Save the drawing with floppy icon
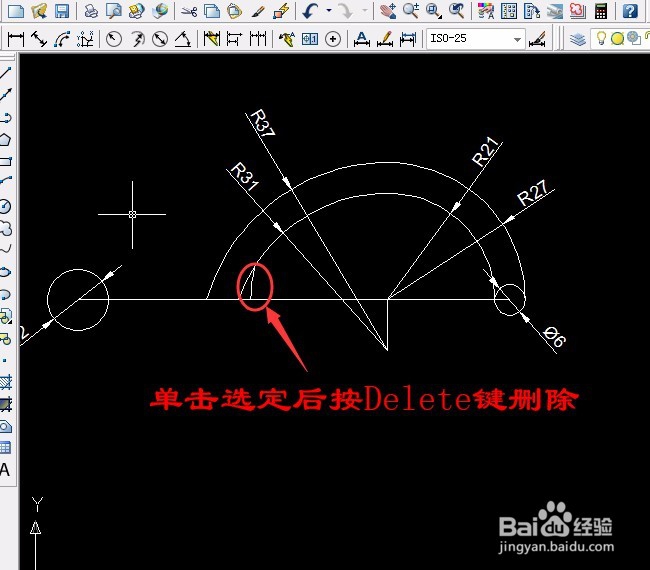The height and width of the screenshot is (570, 650). tap(62, 11)
